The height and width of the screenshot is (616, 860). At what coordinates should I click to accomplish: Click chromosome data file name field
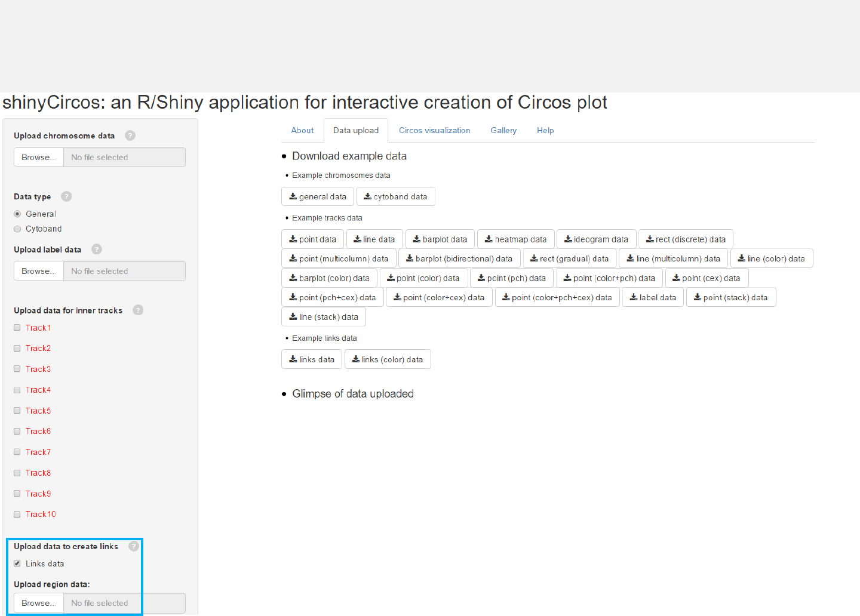tap(124, 157)
